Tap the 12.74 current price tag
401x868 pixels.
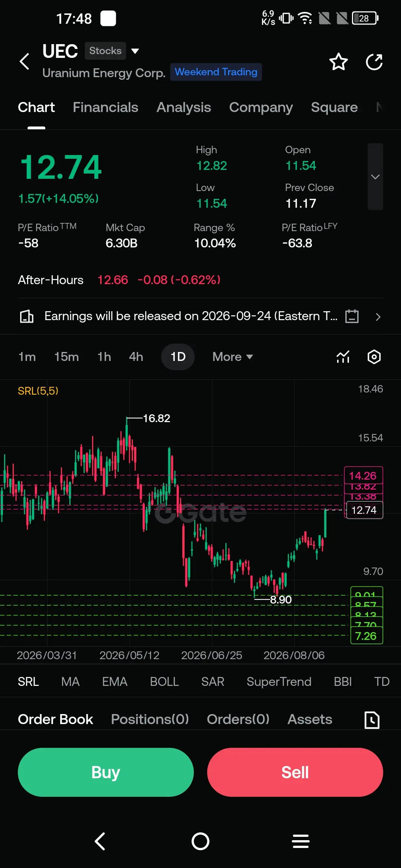click(364, 510)
